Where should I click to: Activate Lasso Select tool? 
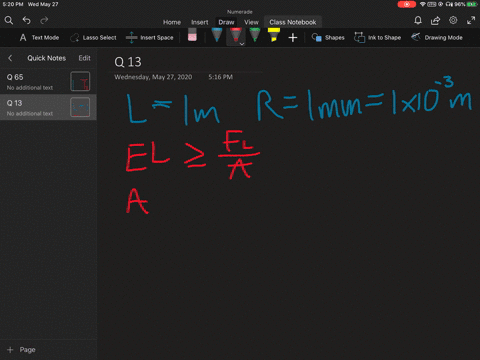(93, 38)
